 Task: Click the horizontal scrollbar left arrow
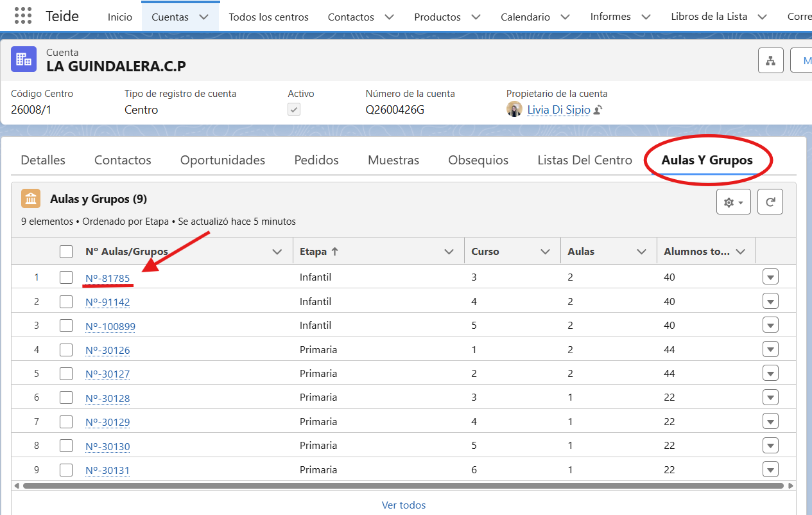point(16,486)
